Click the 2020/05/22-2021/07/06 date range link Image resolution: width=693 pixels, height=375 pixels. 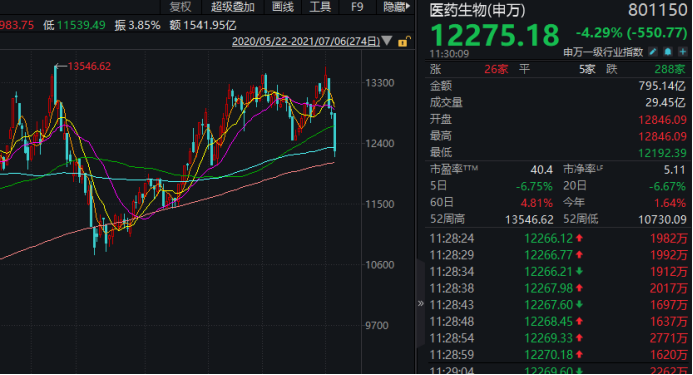(x=306, y=41)
